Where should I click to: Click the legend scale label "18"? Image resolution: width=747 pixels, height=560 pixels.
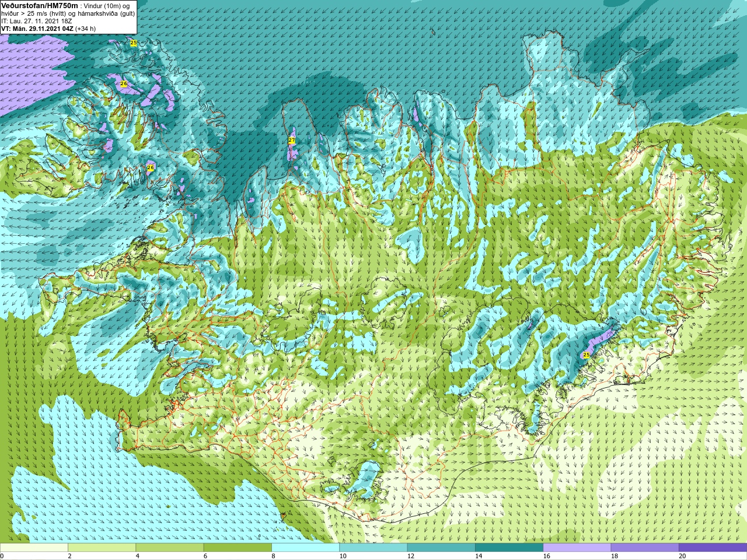615,556
